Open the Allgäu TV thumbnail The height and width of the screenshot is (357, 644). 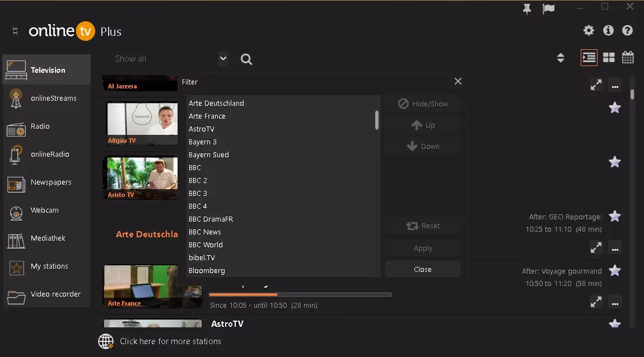(x=142, y=124)
